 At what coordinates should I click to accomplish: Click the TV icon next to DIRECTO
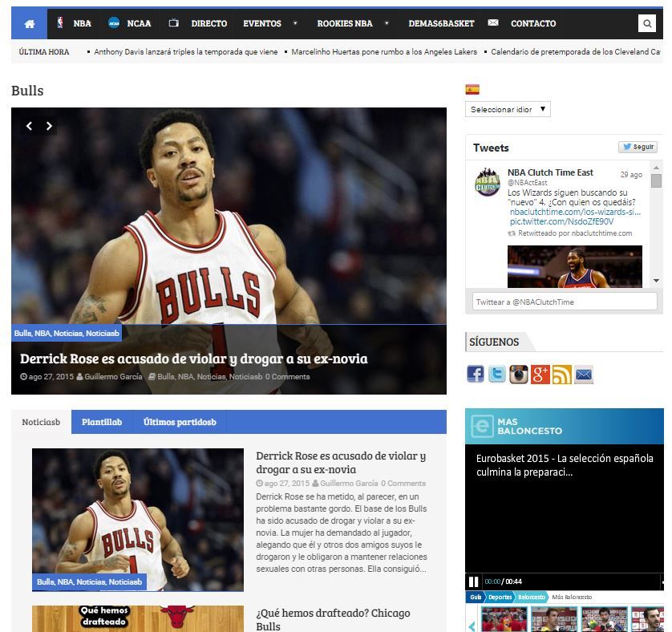(173, 22)
